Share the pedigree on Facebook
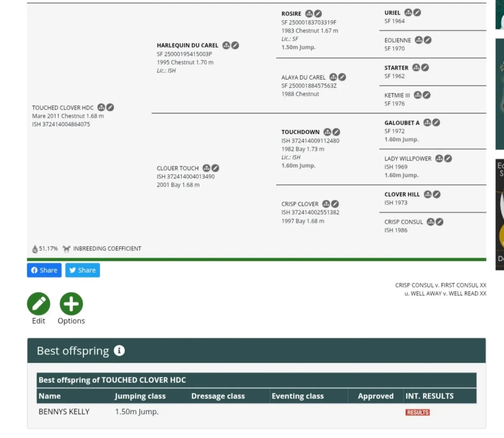 [44, 270]
